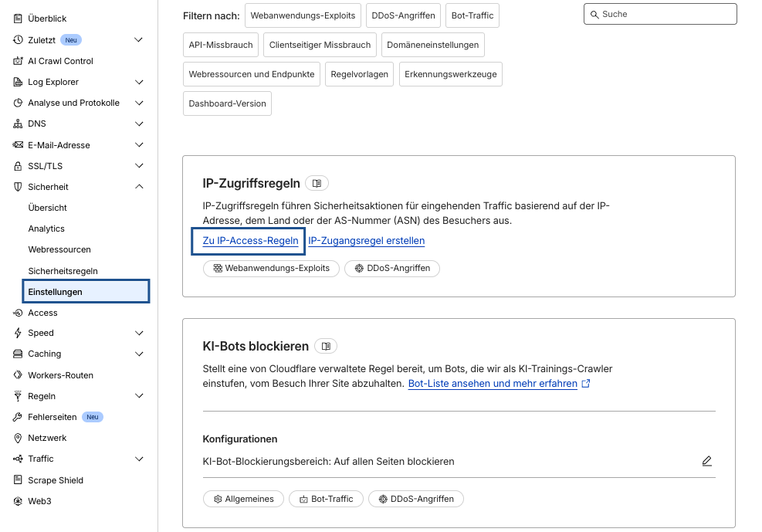Image resolution: width=762 pixels, height=532 pixels.
Task: Expand the DNS menu chevron
Action: 139,124
